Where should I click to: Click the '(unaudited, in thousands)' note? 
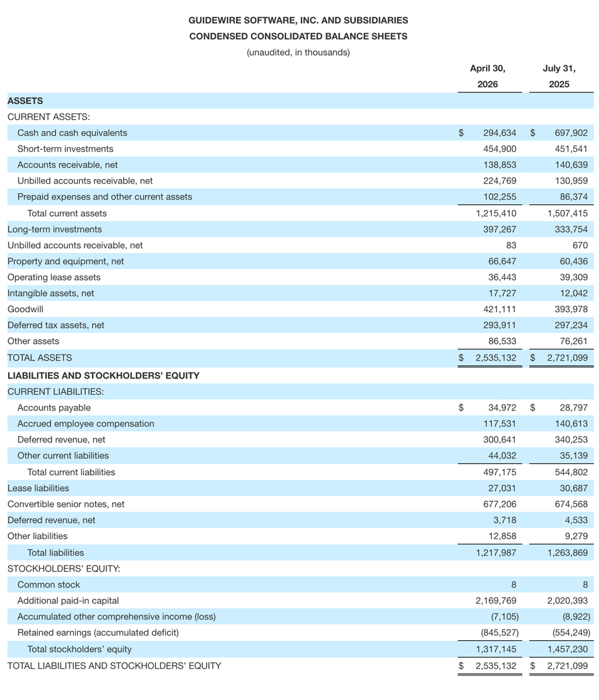click(298, 52)
